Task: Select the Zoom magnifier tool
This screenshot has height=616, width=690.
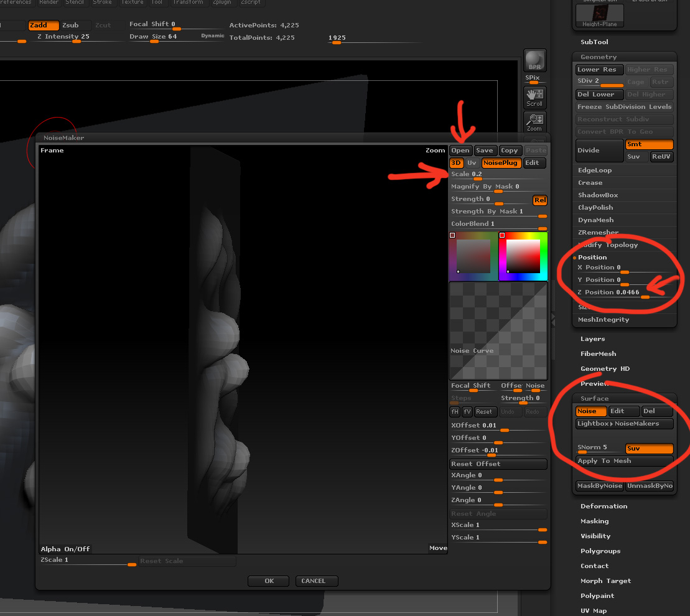Action: 534,122
